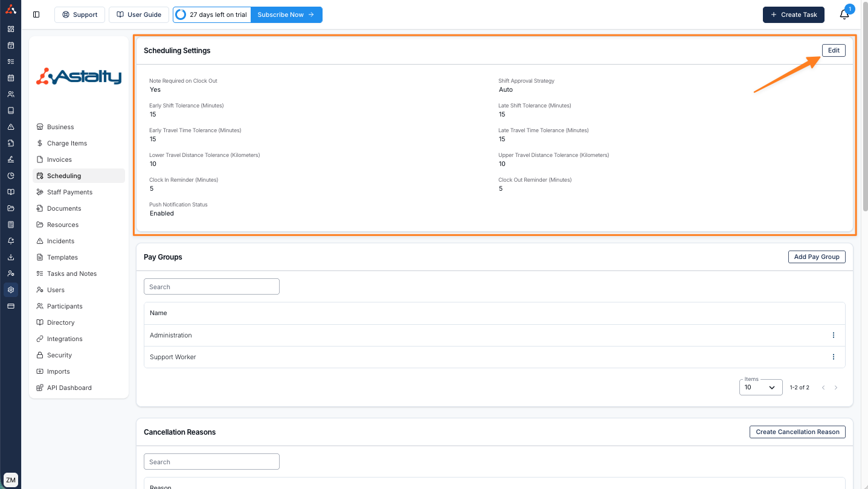Click the Subscribe Now button
868x489 pixels.
click(x=286, y=14)
